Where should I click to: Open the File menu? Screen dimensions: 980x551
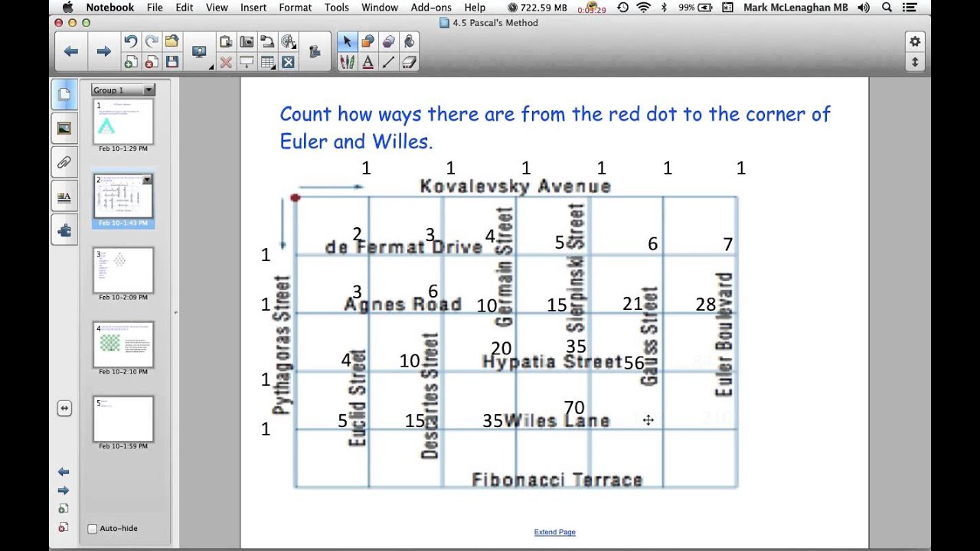pos(155,7)
